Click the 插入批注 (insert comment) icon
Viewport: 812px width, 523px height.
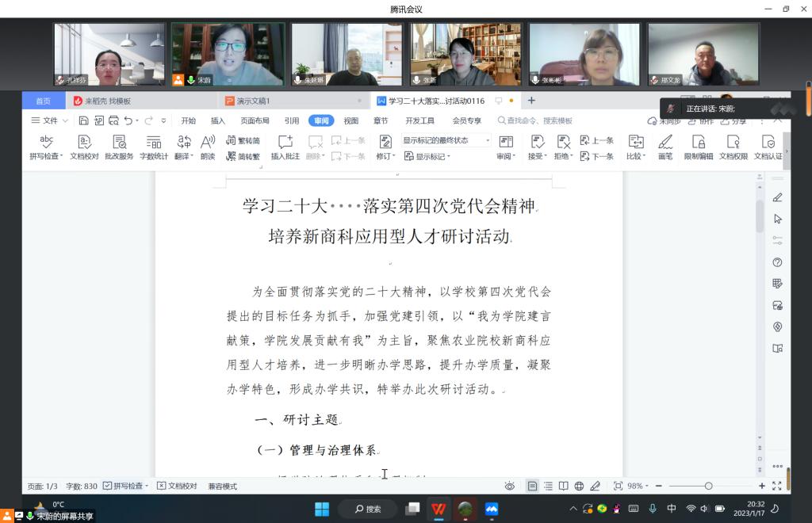tap(285, 142)
